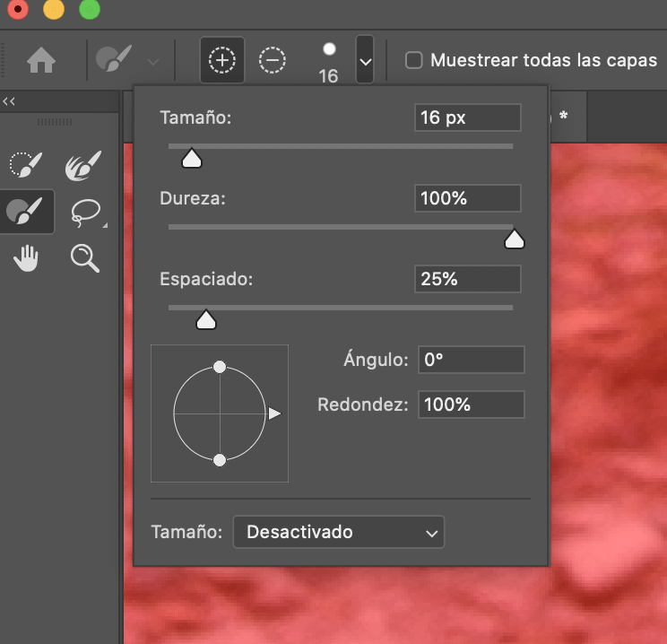The width and height of the screenshot is (667, 644).
Task: Click top roundness handle on brush circle
Action: click(x=220, y=367)
